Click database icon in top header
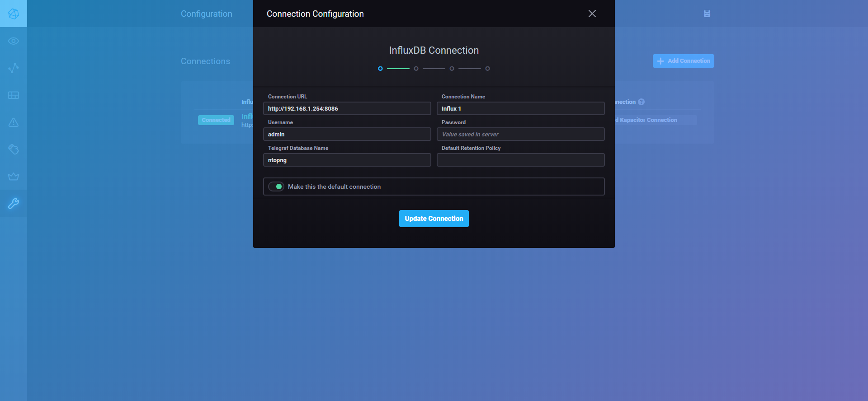 click(707, 14)
